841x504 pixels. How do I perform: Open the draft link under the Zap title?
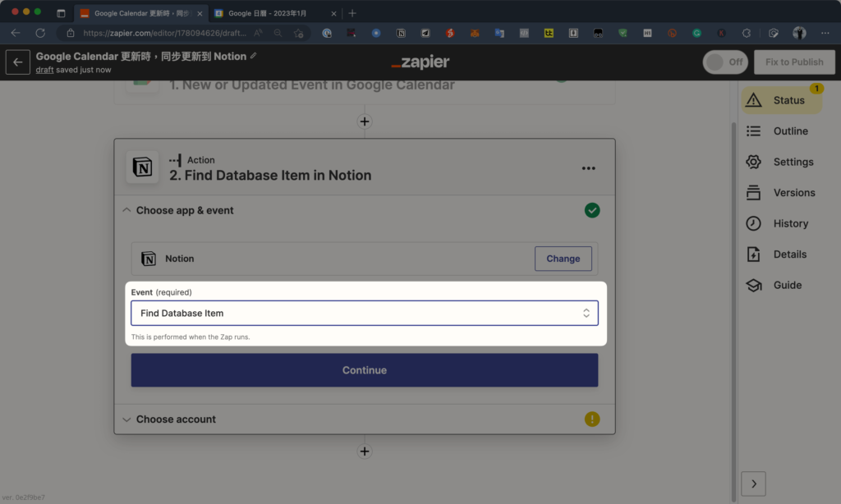(44, 70)
